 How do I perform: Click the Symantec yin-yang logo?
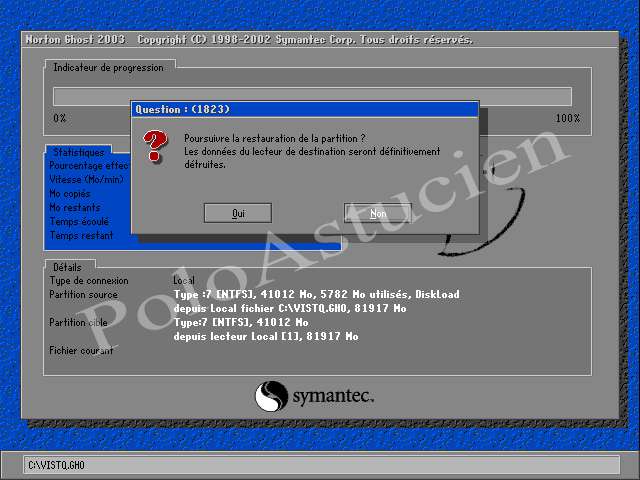pyautogui.click(x=271, y=396)
